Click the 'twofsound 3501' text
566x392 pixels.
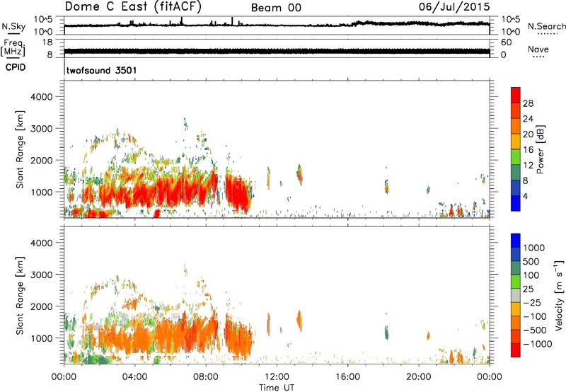pos(101,70)
